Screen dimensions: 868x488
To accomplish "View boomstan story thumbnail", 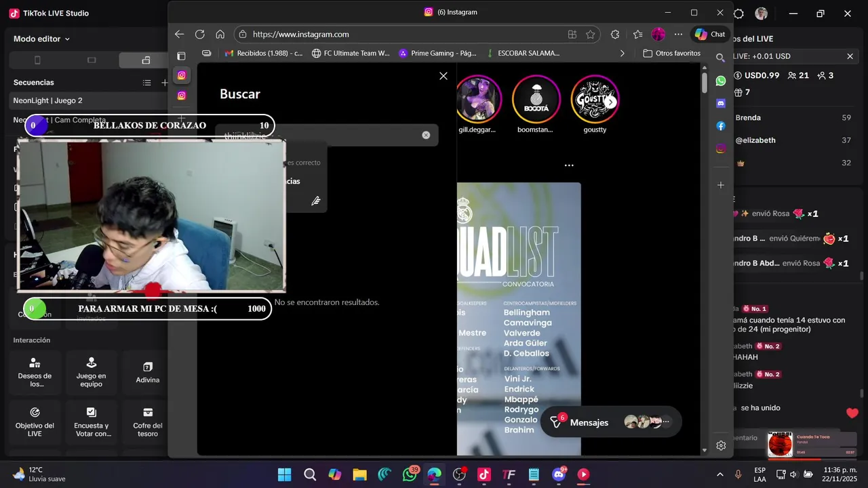I will click(x=536, y=99).
